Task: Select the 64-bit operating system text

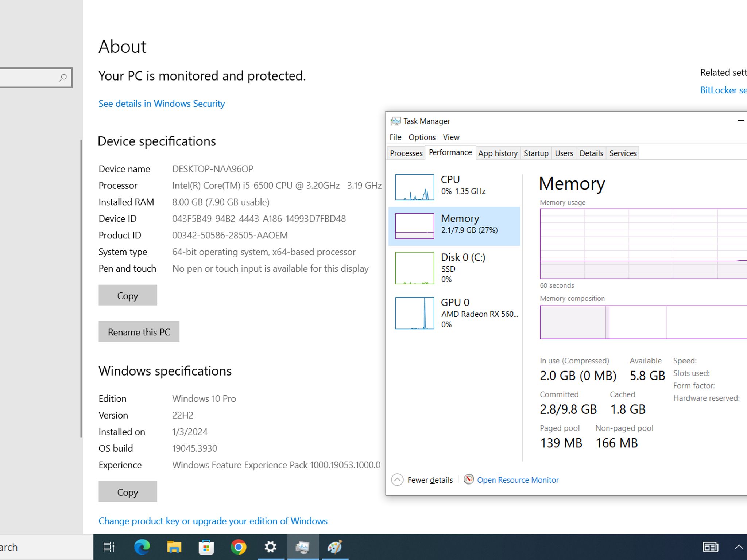Action: click(264, 252)
